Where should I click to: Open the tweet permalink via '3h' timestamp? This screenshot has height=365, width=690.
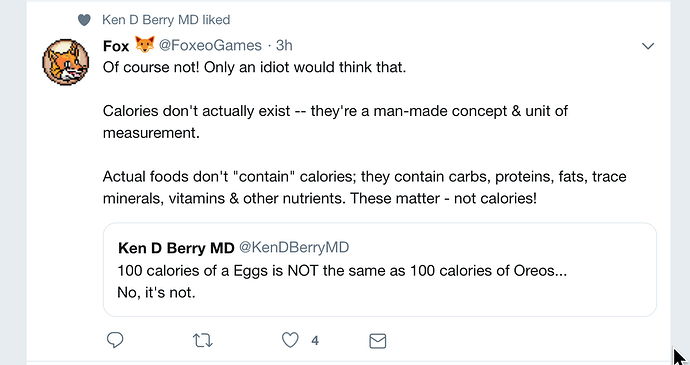284,45
